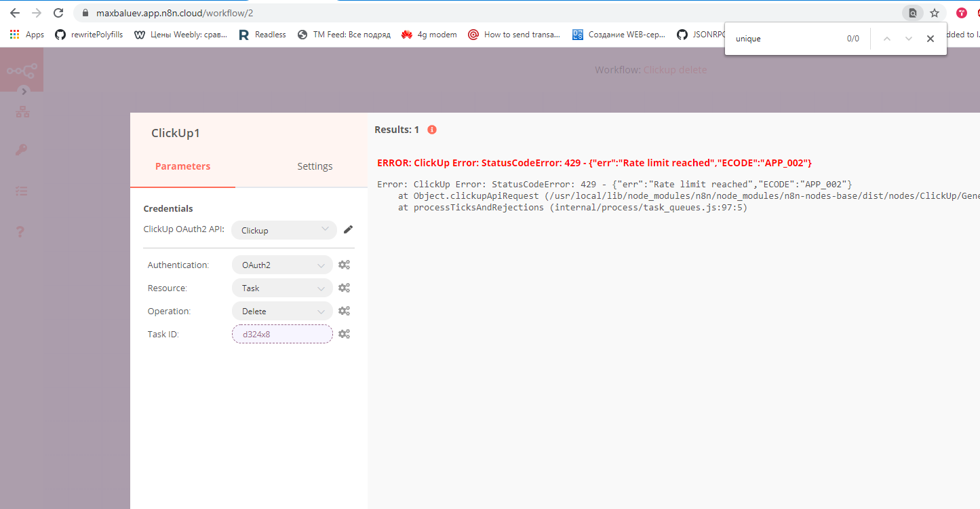The height and width of the screenshot is (509, 980).
Task: Click the Credentials section heading
Action: click(x=168, y=208)
